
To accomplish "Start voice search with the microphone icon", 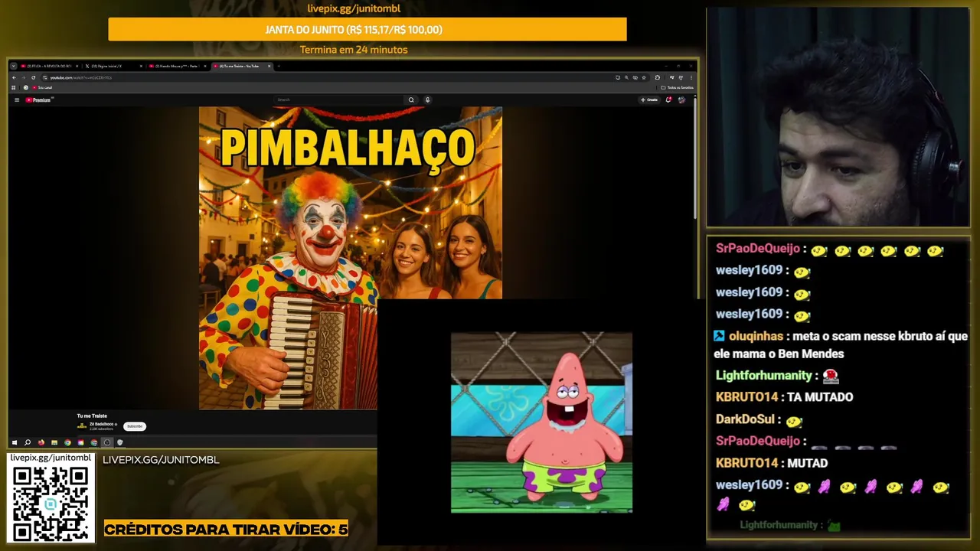I will coord(427,99).
